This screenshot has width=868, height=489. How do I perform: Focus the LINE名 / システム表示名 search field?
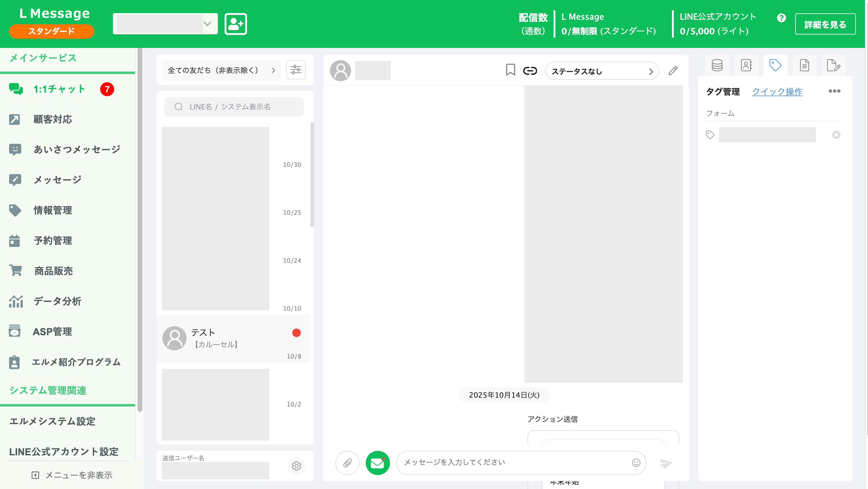(x=233, y=107)
